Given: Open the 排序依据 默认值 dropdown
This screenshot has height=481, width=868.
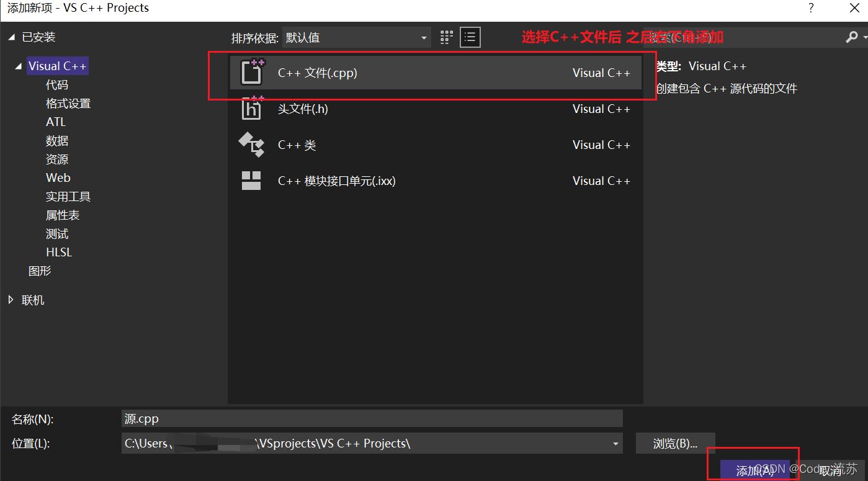Looking at the screenshot, I should coord(356,38).
